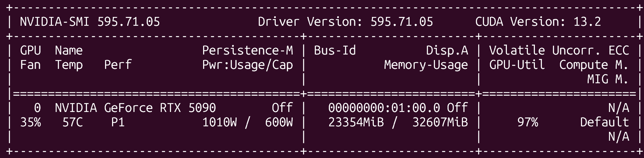The height and width of the screenshot is (158, 644).
Task: Click the 23354MiB used memory value
Action: coord(356,122)
